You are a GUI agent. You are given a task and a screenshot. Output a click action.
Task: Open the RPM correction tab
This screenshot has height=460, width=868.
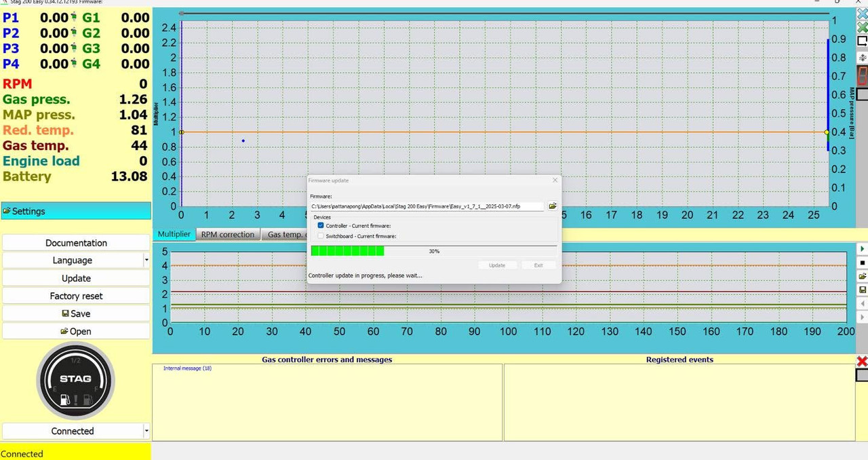pyautogui.click(x=228, y=235)
